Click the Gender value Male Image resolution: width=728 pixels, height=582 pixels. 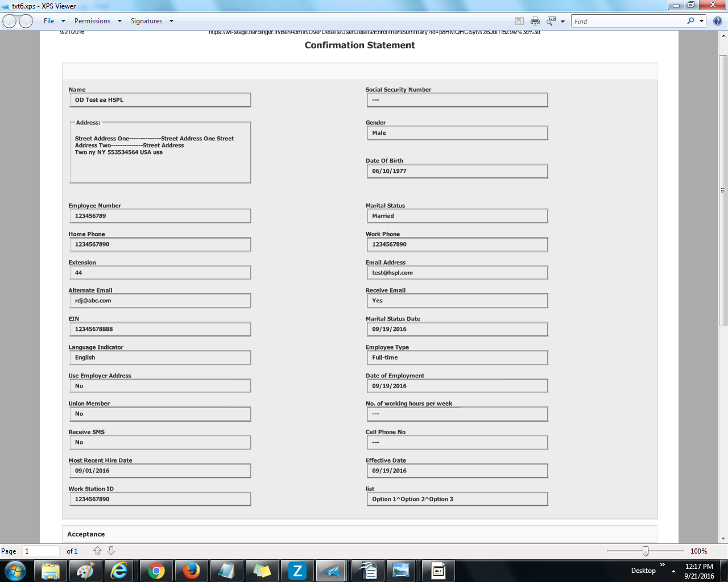[x=457, y=133]
